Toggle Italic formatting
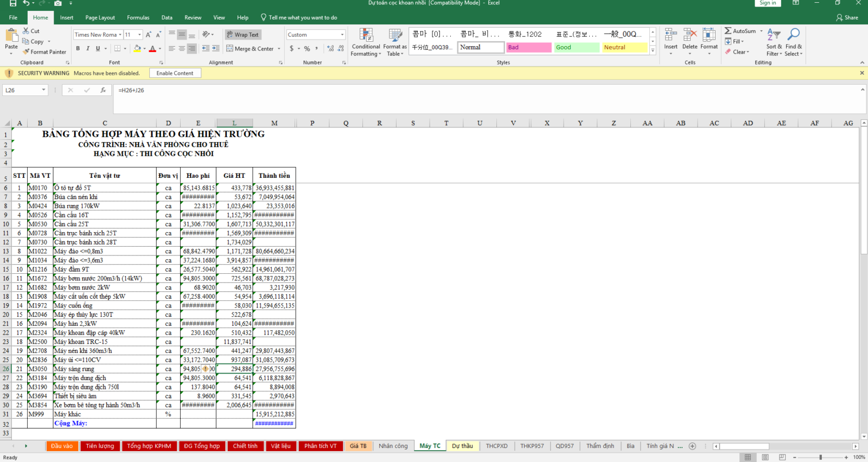 tap(88, 49)
